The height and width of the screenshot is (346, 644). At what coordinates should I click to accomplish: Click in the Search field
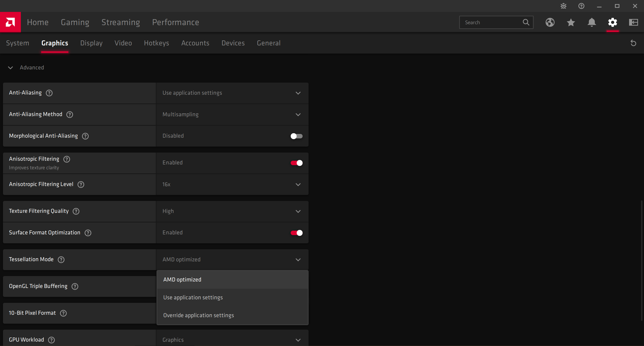pos(491,23)
